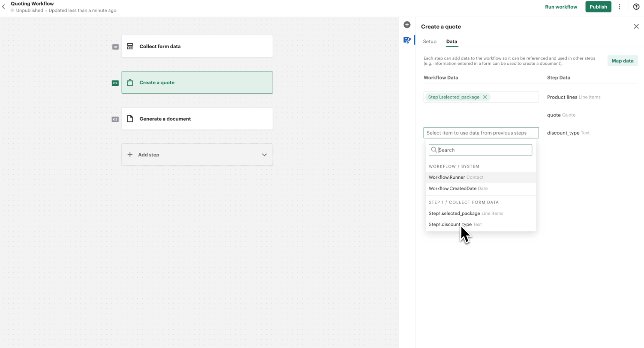Switch to the Setup tab

pos(429,41)
